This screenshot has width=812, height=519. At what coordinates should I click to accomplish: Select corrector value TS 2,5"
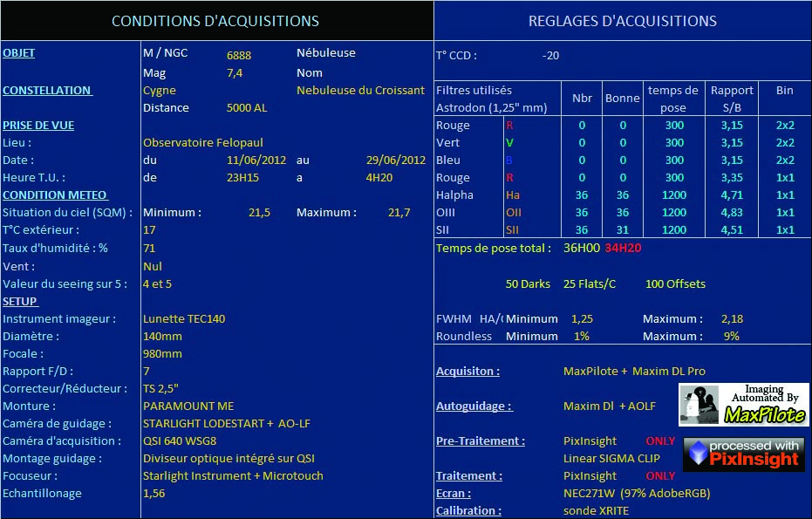(x=160, y=388)
